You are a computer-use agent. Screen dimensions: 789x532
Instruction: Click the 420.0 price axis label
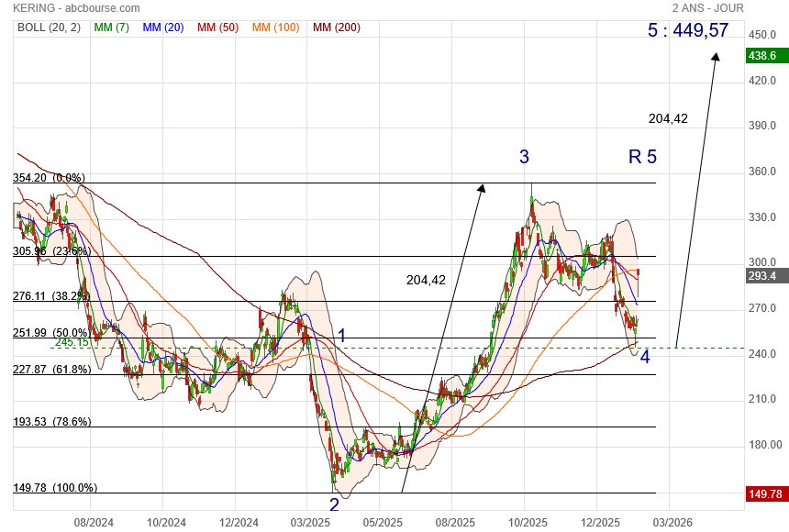click(762, 81)
